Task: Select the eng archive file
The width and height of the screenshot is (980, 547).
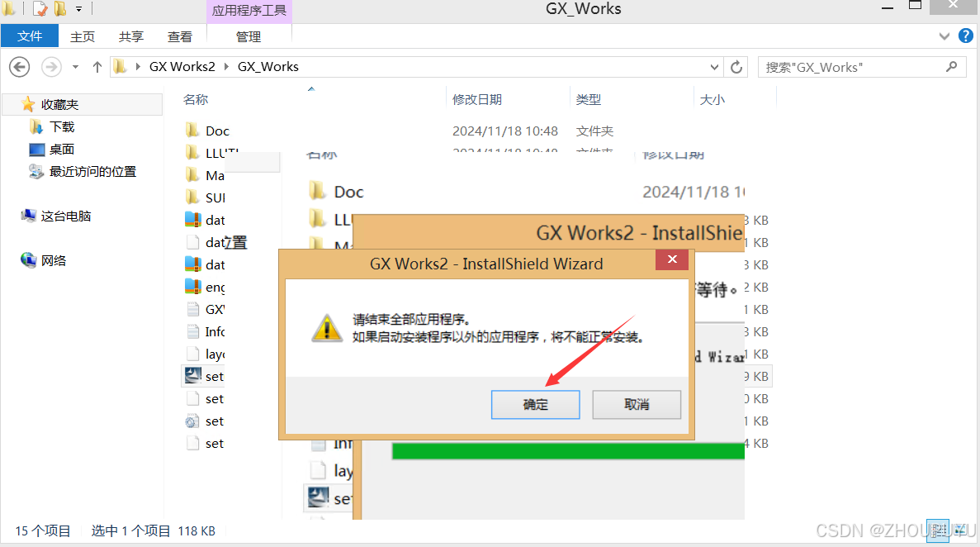Action: [x=206, y=287]
